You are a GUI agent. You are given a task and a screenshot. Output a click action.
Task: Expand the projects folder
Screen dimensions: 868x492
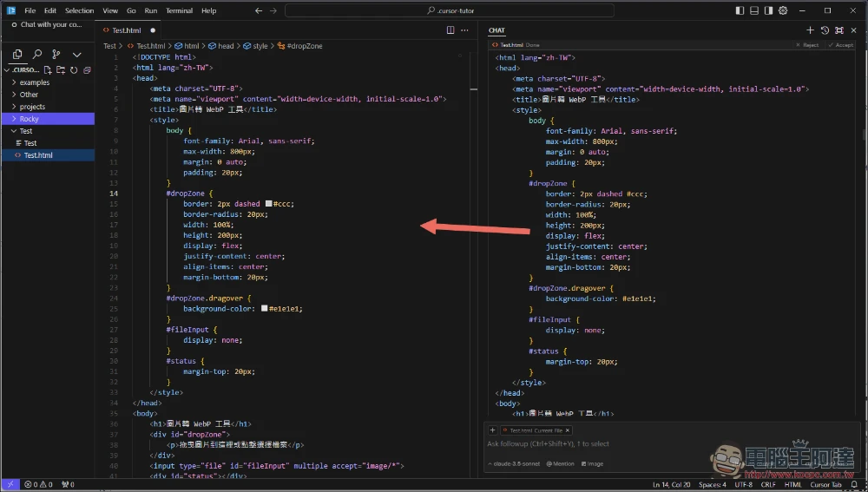coord(32,107)
